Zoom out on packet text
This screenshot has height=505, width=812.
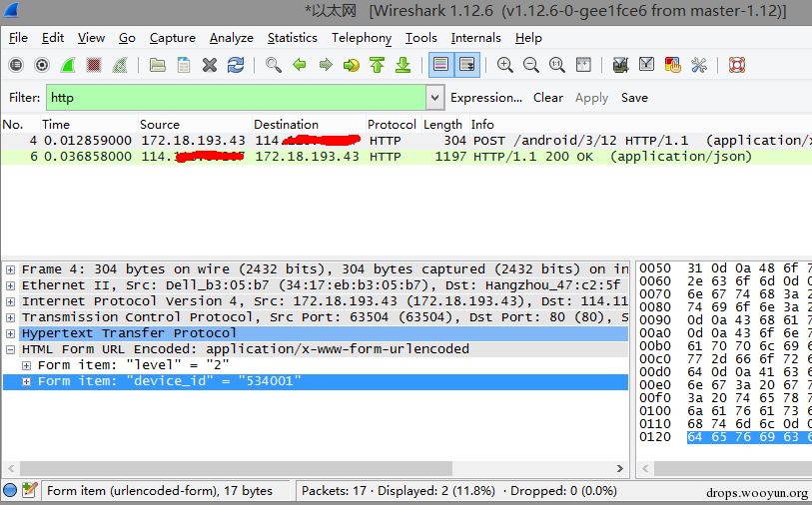click(530, 65)
